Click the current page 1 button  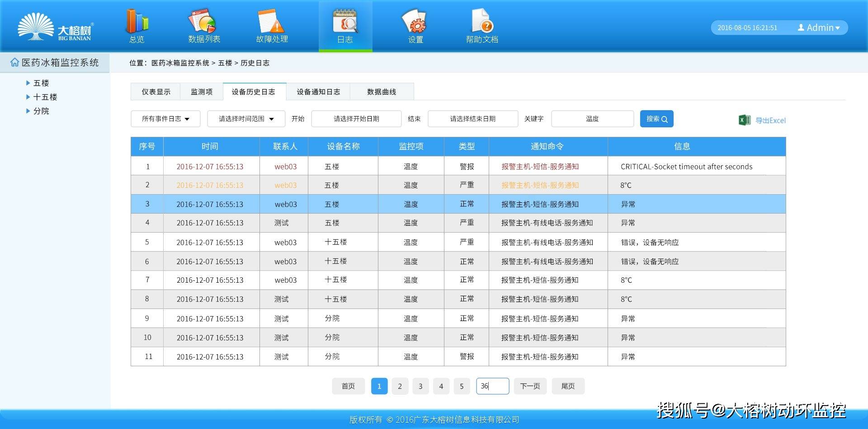click(x=379, y=386)
